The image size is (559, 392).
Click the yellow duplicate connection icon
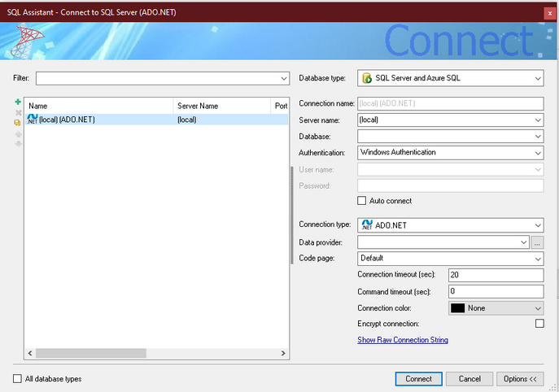point(17,123)
